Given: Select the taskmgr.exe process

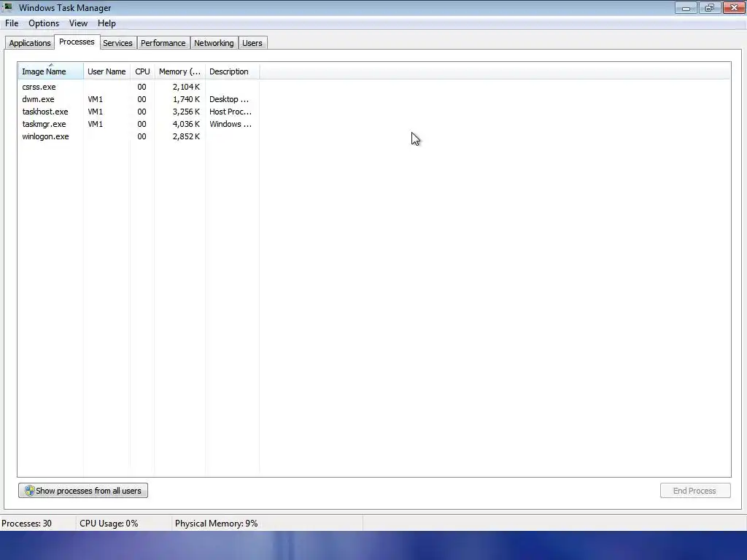Looking at the screenshot, I should pos(138,124).
